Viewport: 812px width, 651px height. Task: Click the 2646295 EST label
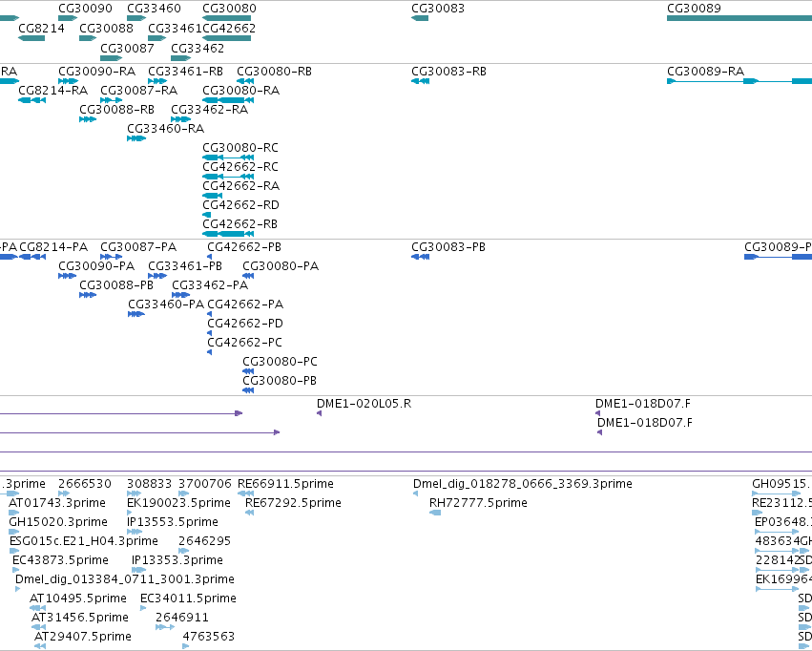(204, 541)
